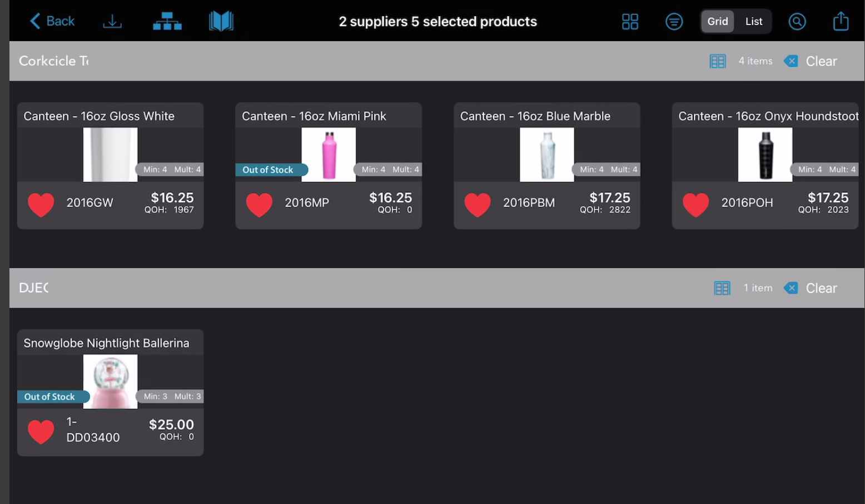Open the Snowglobe Ballerina image
This screenshot has width=865, height=504.
tap(110, 382)
